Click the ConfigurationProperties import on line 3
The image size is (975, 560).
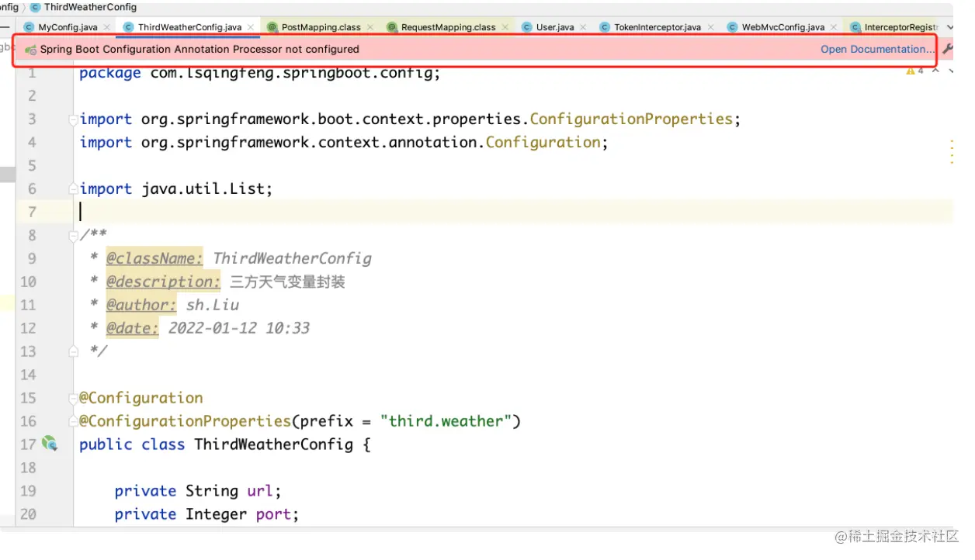(x=631, y=119)
